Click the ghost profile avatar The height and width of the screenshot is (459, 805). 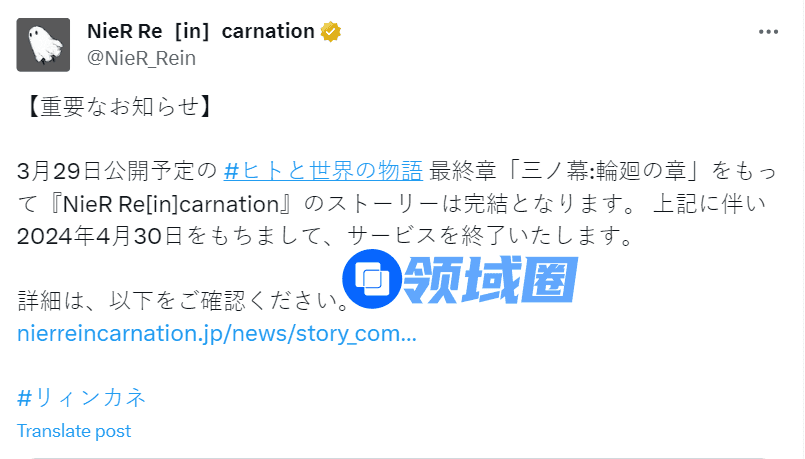[x=43, y=44]
